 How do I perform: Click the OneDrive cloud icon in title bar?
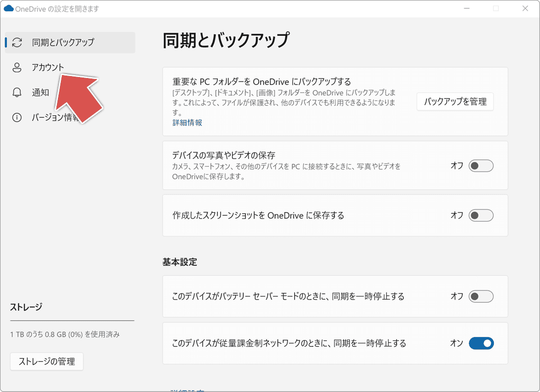[x=8, y=8]
